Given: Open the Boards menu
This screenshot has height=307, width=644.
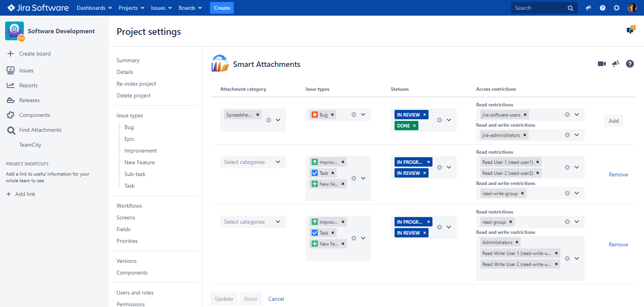Looking at the screenshot, I should tap(190, 8).
